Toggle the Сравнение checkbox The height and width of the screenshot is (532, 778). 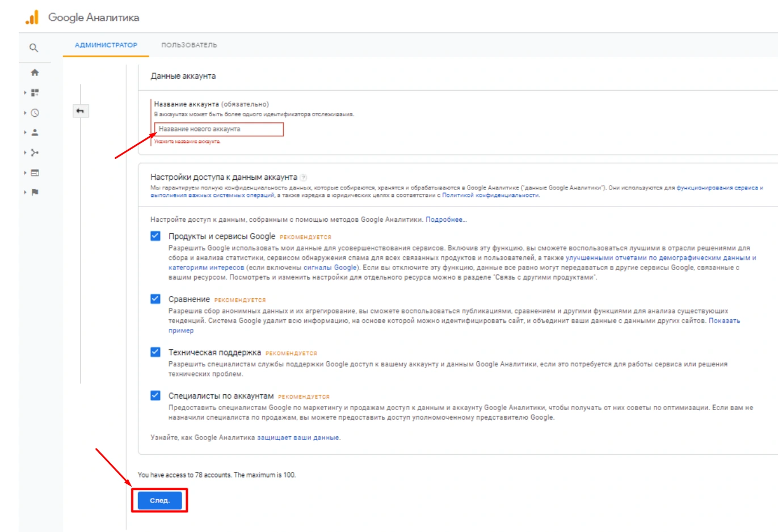click(155, 299)
